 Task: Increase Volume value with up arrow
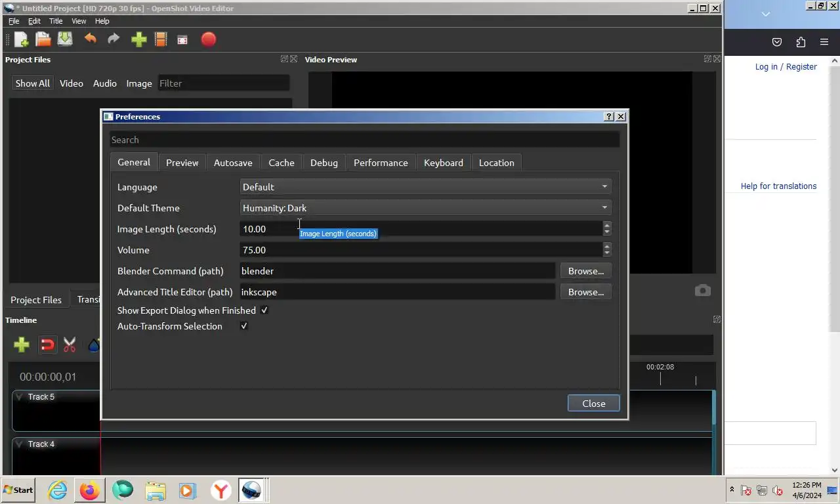607,246
